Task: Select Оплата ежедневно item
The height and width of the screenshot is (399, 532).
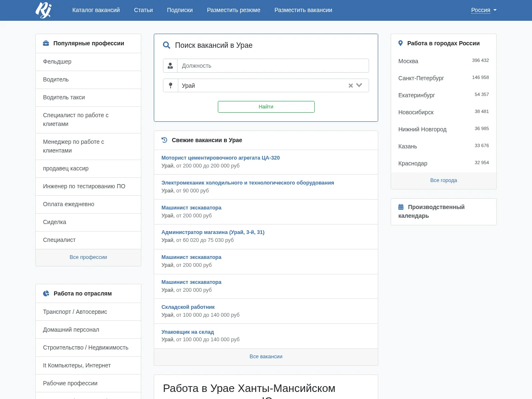Action: [88, 204]
